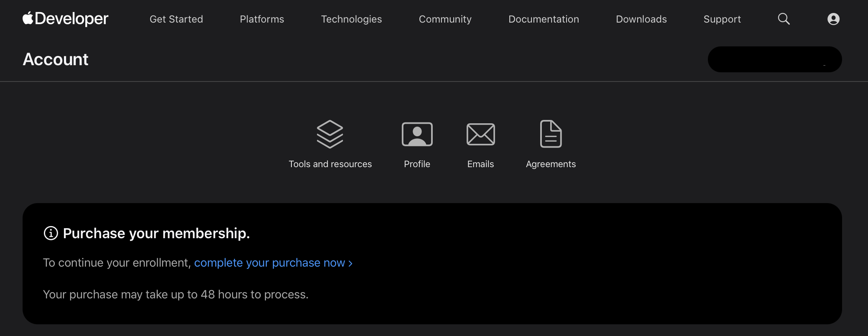The height and width of the screenshot is (336, 868).
Task: Open the Support menu item
Action: point(722,19)
